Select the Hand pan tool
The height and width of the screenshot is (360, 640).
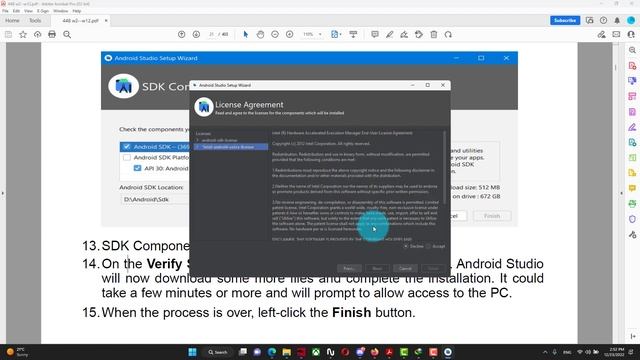[x=260, y=35]
